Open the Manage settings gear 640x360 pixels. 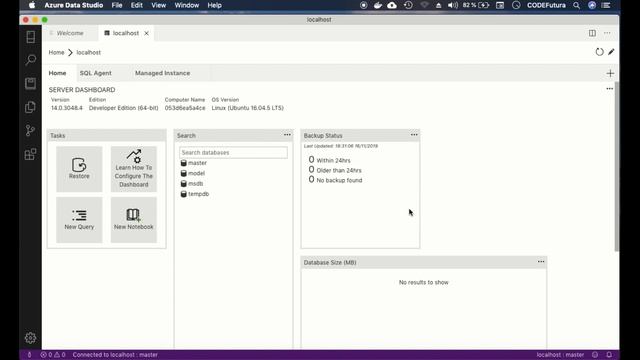31,338
